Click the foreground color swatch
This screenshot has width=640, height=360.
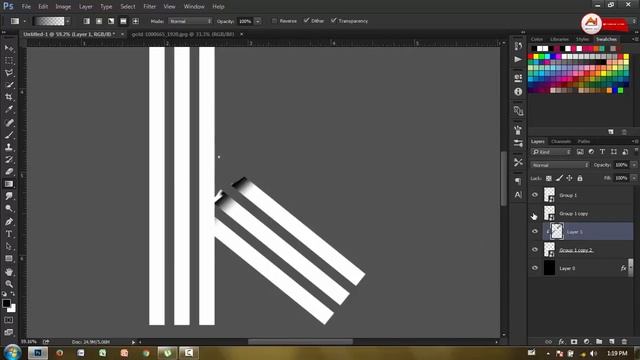6,304
